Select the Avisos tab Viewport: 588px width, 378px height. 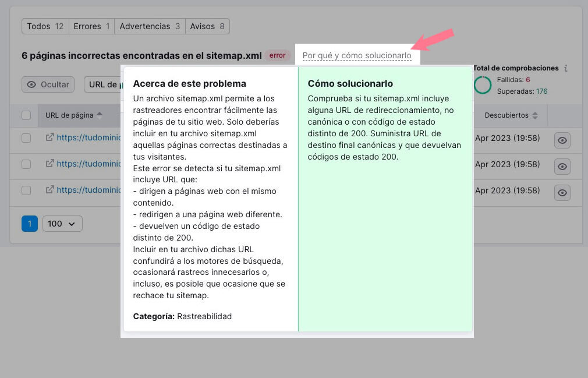pyautogui.click(x=207, y=26)
